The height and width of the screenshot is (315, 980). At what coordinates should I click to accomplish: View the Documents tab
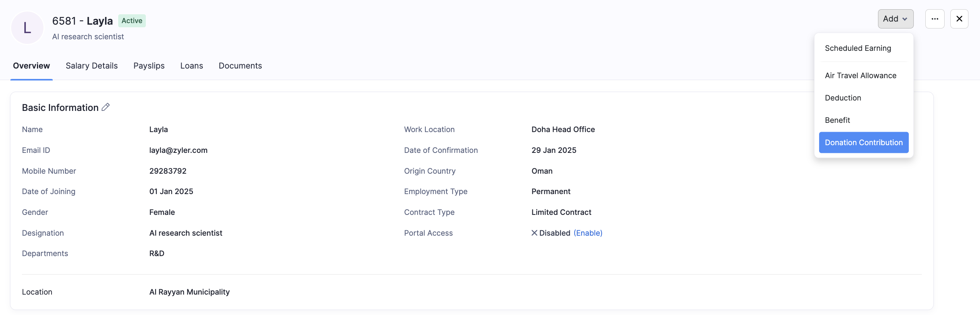(x=240, y=66)
